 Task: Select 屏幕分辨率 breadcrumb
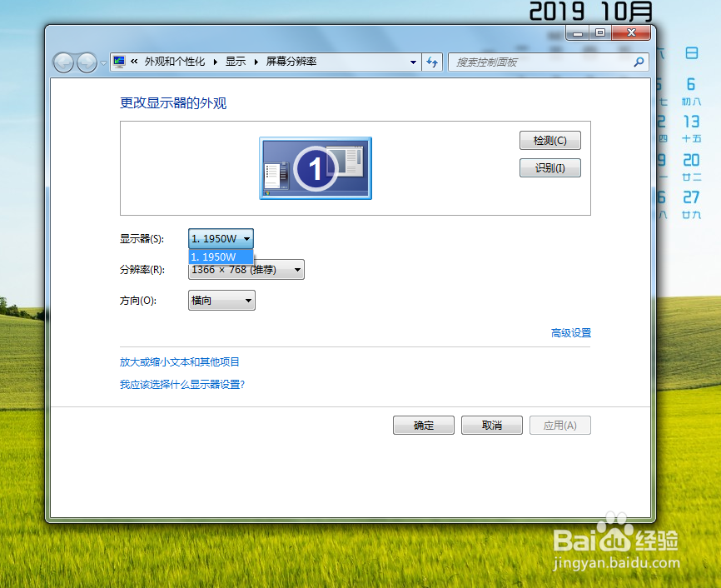click(291, 62)
